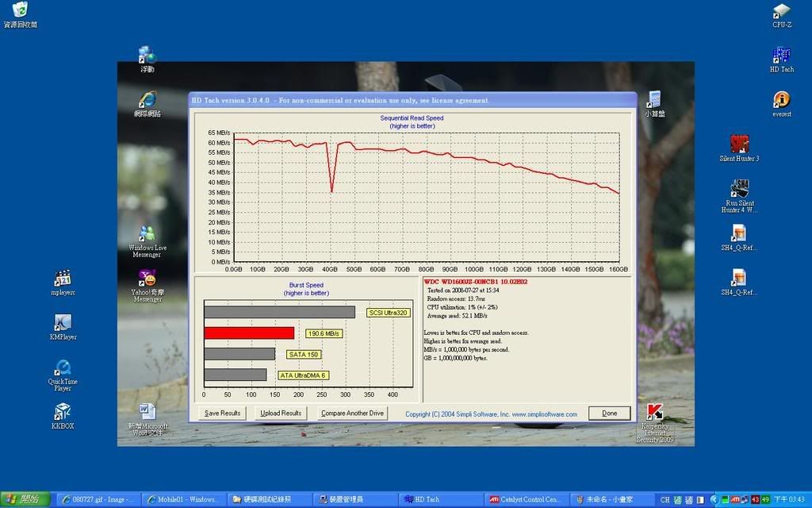Click the Average read: 52.1 MB/s text
This screenshot has height=508, width=812.
coord(457,316)
